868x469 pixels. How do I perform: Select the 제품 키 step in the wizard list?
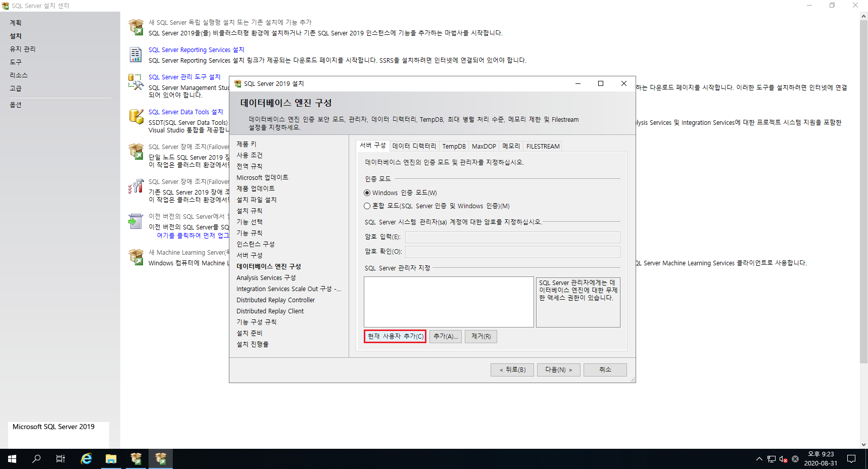[x=247, y=144]
